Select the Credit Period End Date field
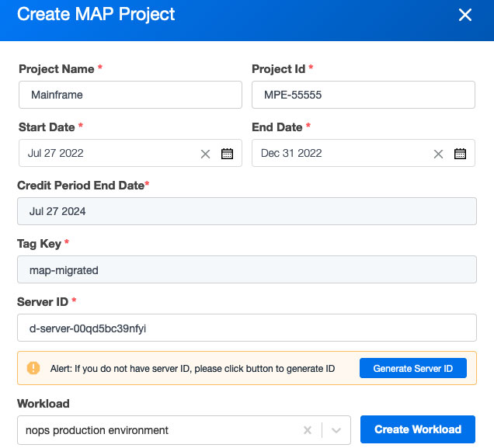Screen dimensions: 494x448 click(247, 211)
